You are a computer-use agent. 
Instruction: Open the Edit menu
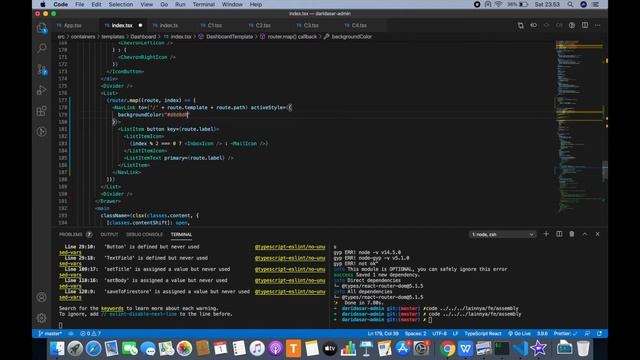(96, 4)
